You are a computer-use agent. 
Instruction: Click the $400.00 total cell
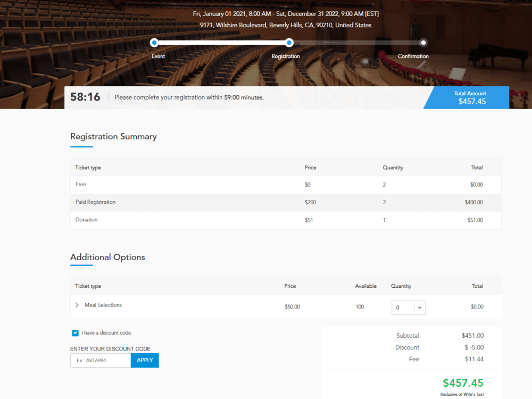(473, 202)
